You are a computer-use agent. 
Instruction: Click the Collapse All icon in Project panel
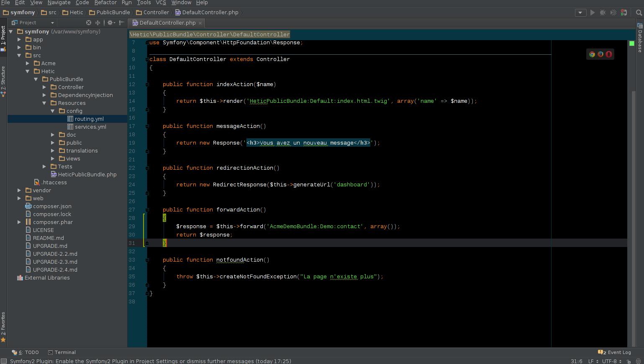click(98, 23)
